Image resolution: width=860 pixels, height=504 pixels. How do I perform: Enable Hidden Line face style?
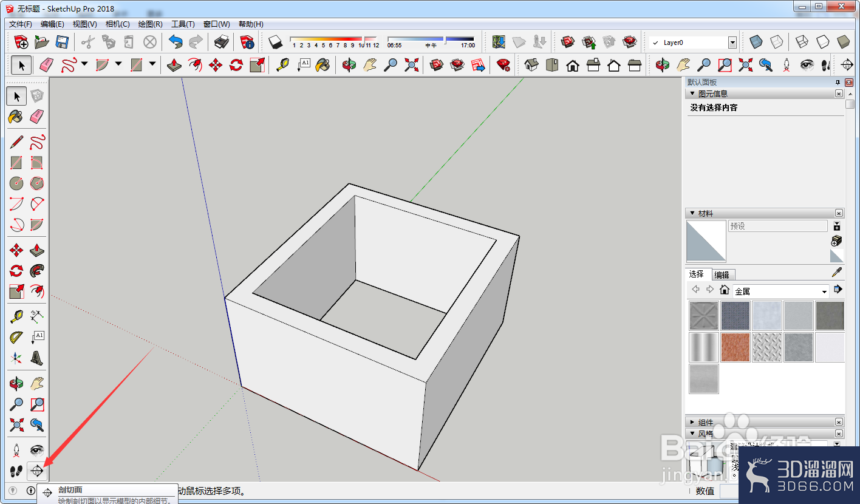coord(823,42)
